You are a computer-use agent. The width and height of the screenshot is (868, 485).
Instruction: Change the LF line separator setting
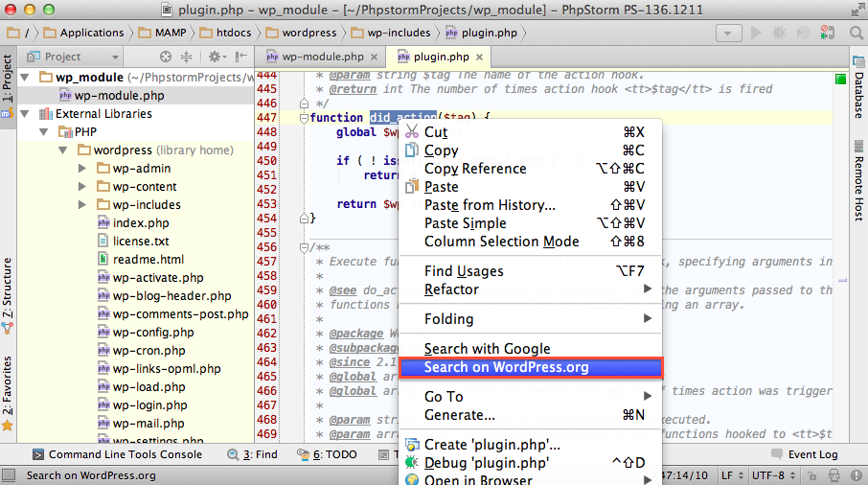coord(731,475)
